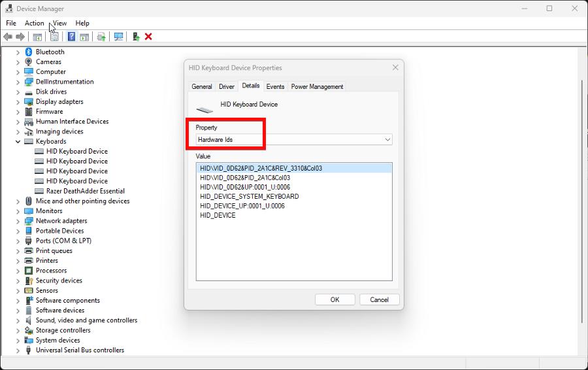Viewport: 588px width, 370px height.
Task: Expand the Software components chevron
Action: pos(18,301)
